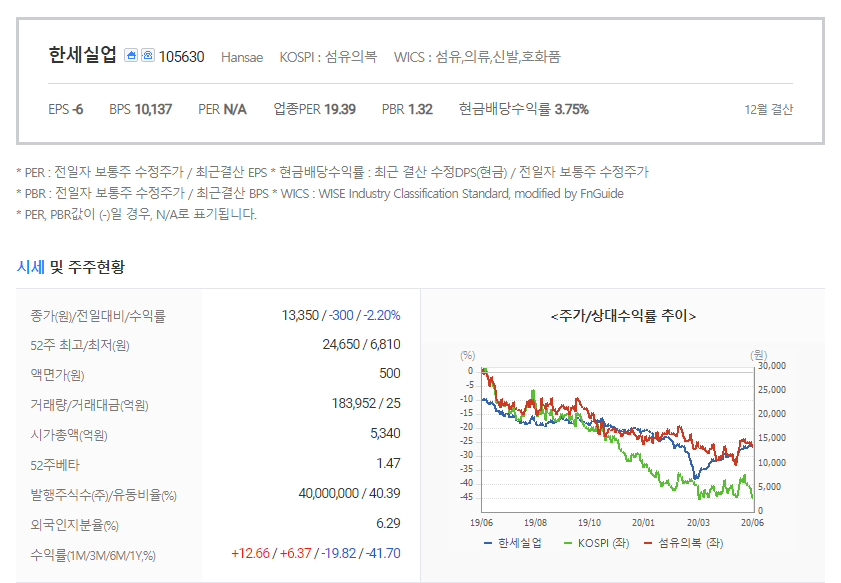Click the 수익률(1M/3M/6M/1Y,%) label

click(x=93, y=556)
